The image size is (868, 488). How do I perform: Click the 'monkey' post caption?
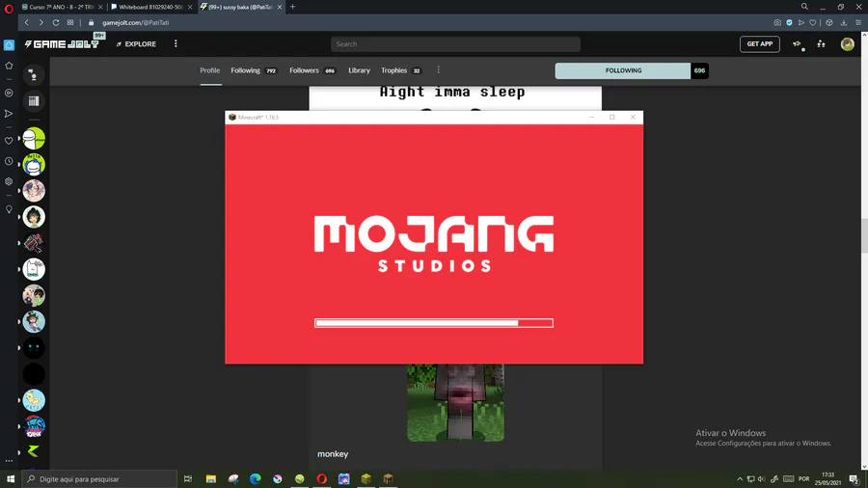coord(333,454)
